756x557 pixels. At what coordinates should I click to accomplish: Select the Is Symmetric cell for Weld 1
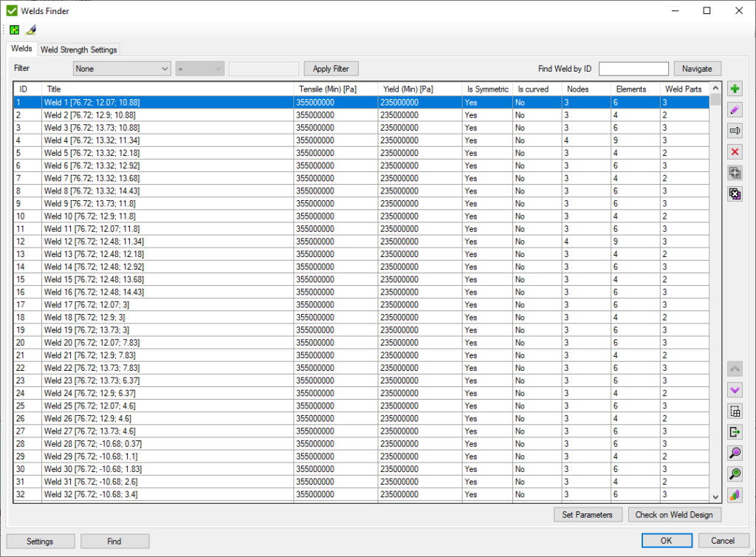pos(487,102)
